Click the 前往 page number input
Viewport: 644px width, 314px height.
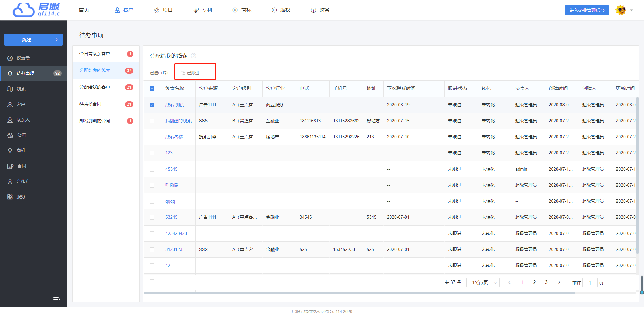point(590,283)
